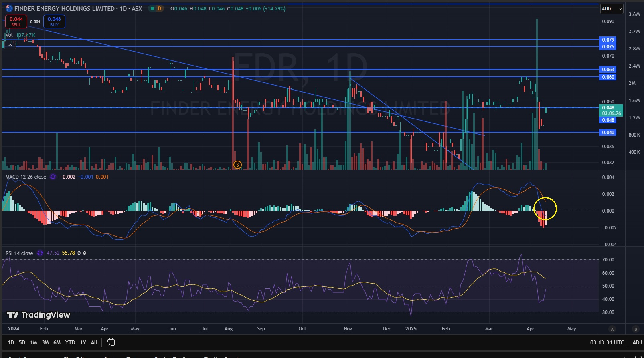Select the 3M time range

(45, 342)
